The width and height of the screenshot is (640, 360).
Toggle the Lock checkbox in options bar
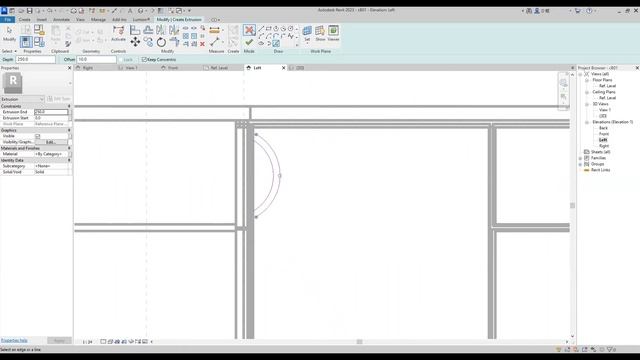tap(121, 60)
